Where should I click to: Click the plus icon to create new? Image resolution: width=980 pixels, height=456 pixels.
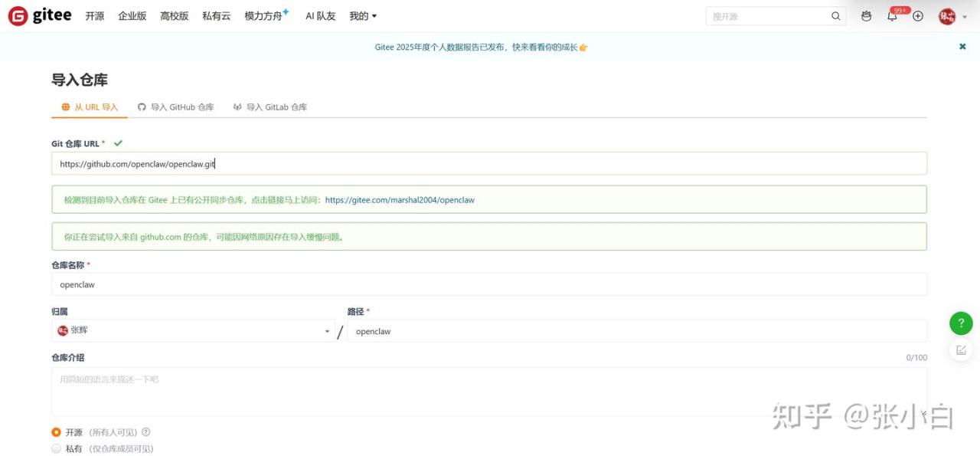918,16
